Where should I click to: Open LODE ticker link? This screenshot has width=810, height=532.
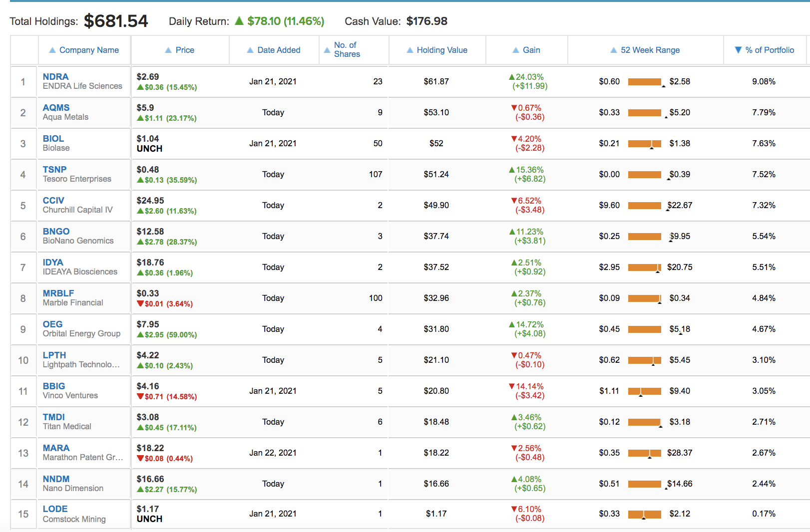click(55, 509)
